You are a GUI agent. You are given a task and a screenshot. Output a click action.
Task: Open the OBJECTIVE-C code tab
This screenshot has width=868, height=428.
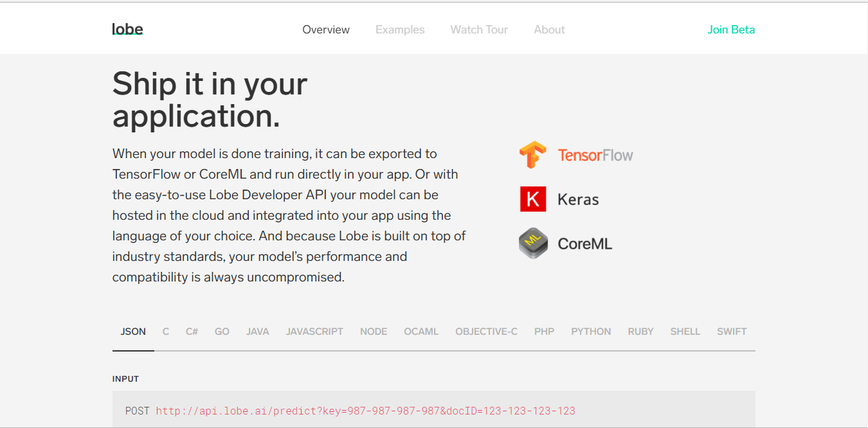487,332
